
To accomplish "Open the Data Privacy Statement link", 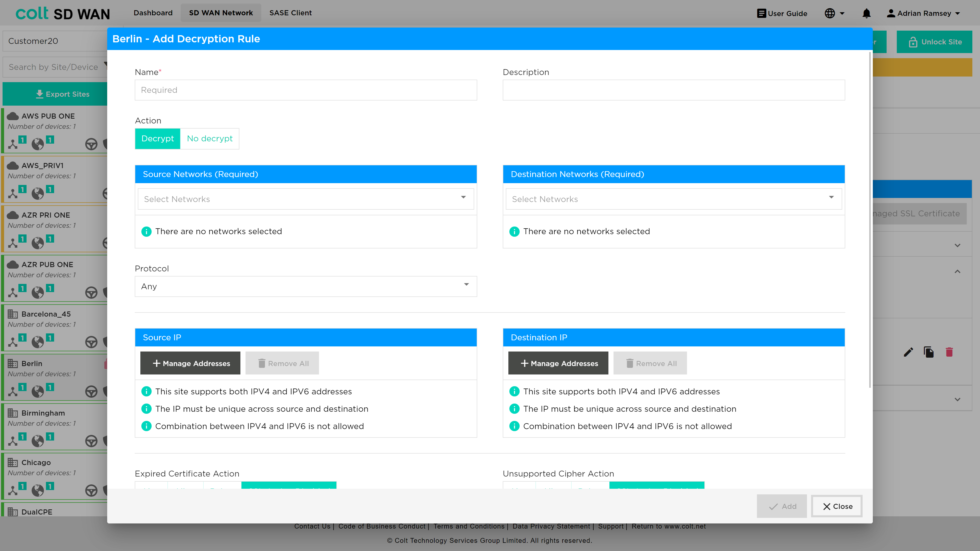I will pyautogui.click(x=551, y=526).
